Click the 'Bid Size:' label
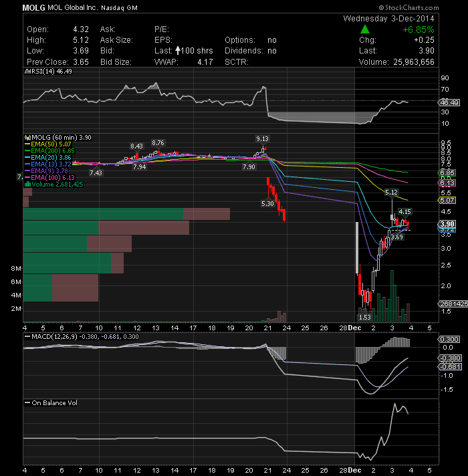The image size is (468, 476). tap(116, 62)
